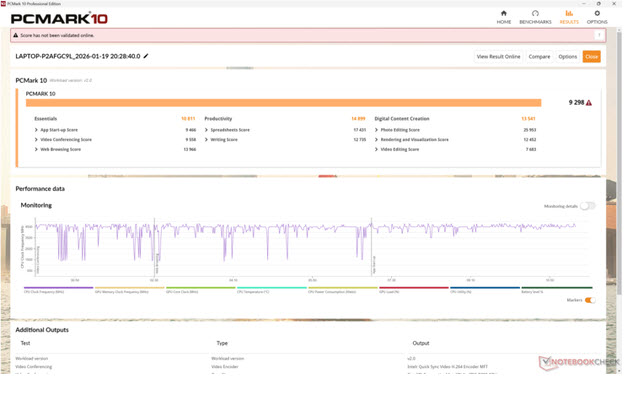This screenshot has height=394, width=625.
Task: Click the Workload version row in the Test column
Action: tap(31, 359)
